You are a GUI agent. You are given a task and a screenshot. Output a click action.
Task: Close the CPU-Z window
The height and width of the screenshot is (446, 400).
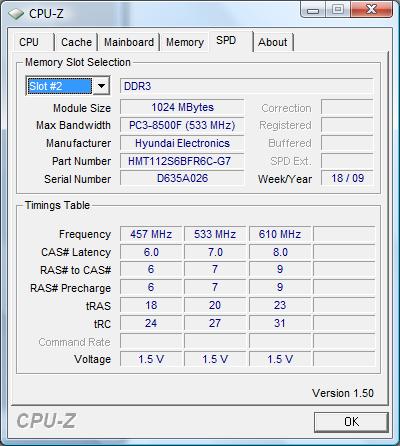pos(371,10)
